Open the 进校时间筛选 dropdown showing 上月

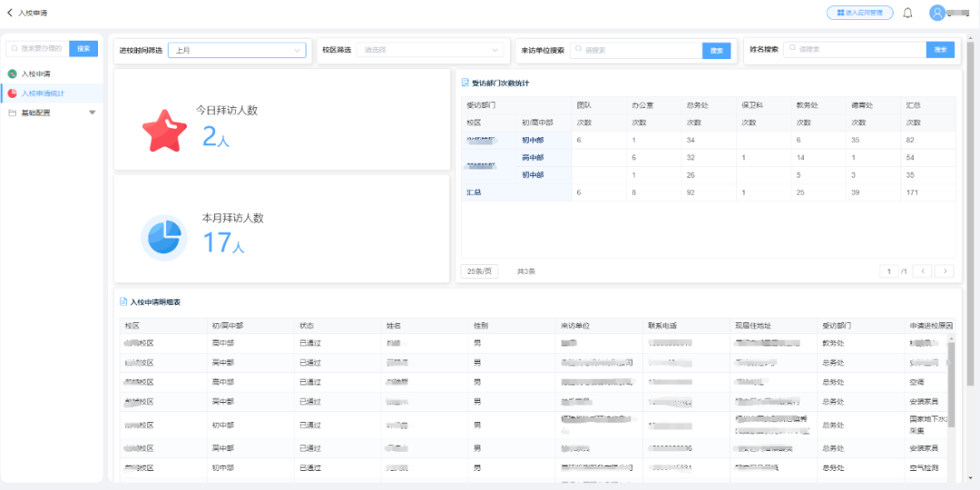237,51
